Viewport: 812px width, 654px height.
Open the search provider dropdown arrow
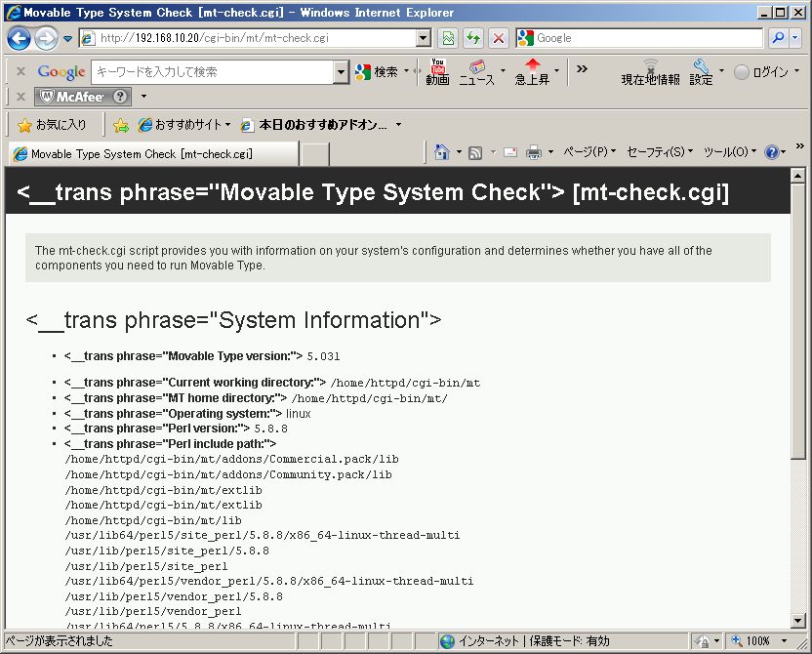[x=795, y=38]
